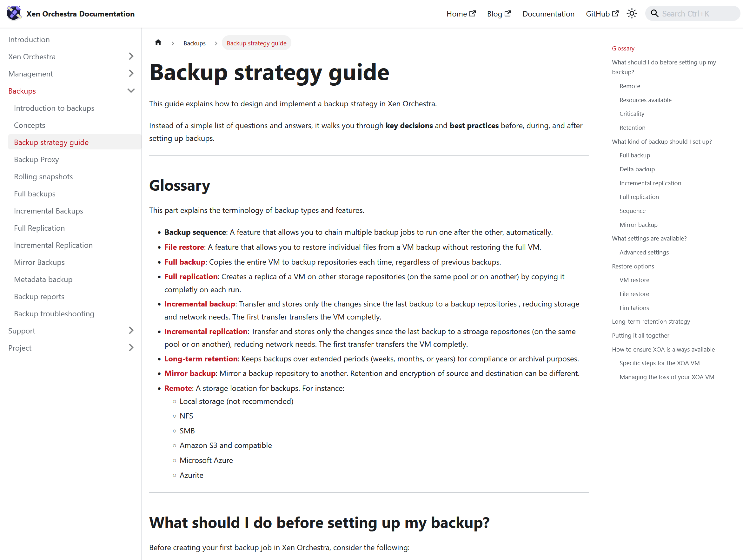The width and height of the screenshot is (743, 560).
Task: Open Backup troubleshooting sidebar page
Action: [54, 313]
